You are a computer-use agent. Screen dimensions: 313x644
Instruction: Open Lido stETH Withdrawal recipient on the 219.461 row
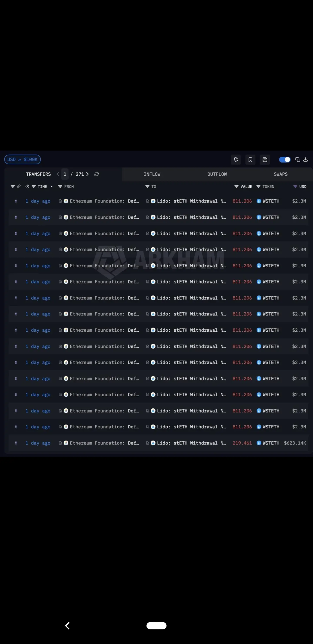191,443
